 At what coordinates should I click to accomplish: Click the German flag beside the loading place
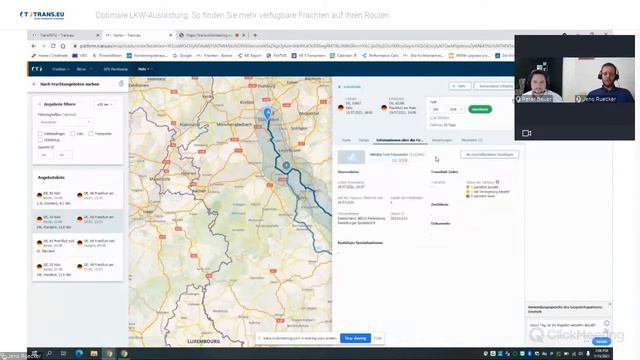coord(341,108)
